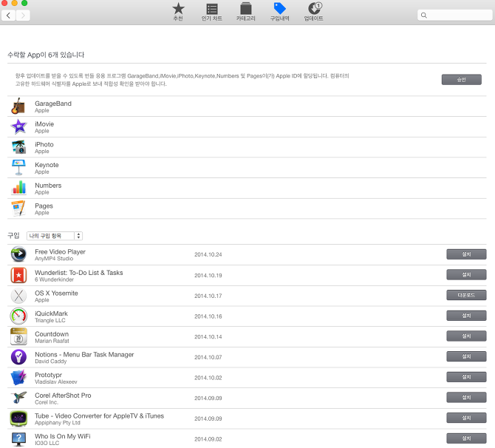Screen dimensions: 495x448
Task: Click the Pages document icon
Action: [x=18, y=208]
